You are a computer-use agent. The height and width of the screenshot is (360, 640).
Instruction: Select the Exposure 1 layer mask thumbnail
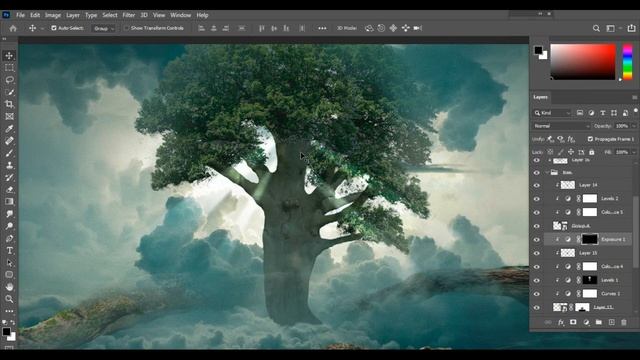pyautogui.click(x=589, y=240)
